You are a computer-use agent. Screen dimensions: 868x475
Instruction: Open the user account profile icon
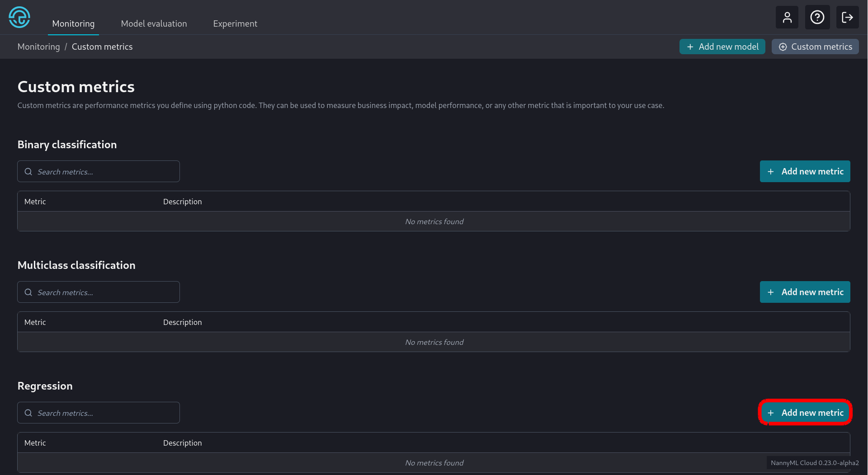(787, 18)
